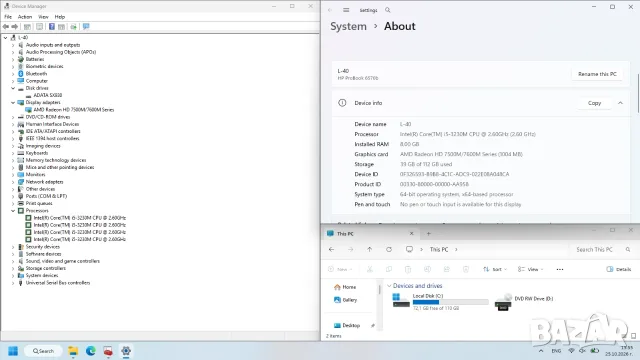Viewport: 640px width, 360px height.
Task: Select AMD Radeon HD 7500M/7600M Series adapter
Action: tap(73, 109)
